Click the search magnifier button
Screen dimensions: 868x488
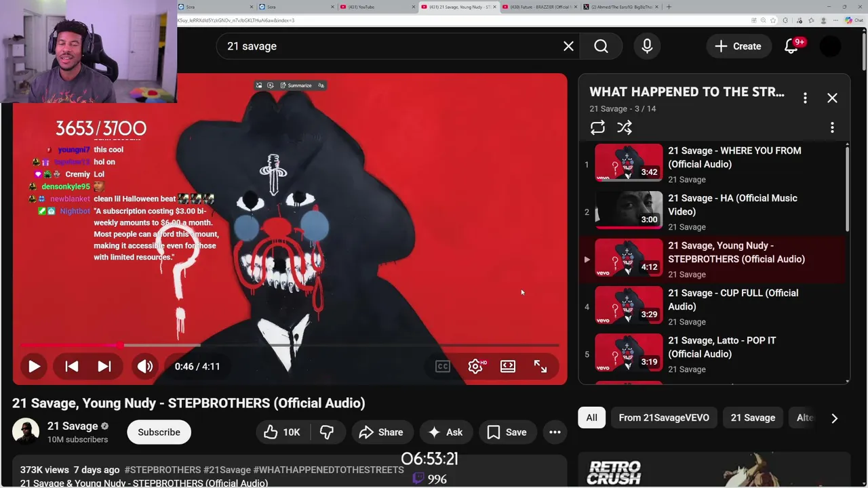601,46
